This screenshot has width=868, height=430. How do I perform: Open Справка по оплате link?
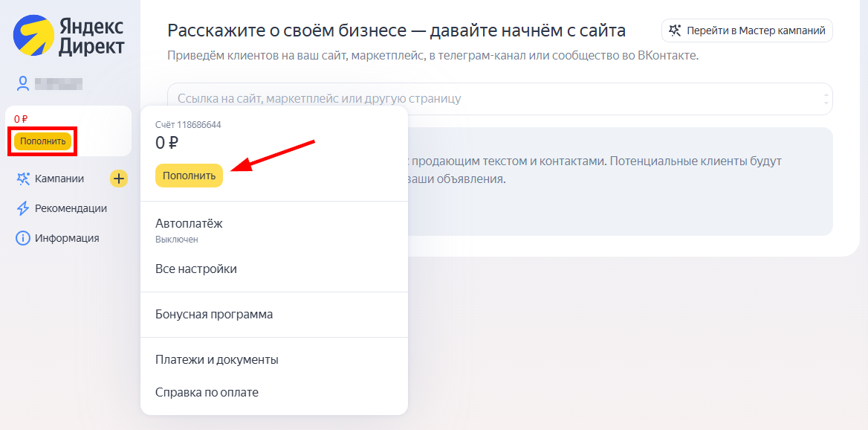point(274,392)
